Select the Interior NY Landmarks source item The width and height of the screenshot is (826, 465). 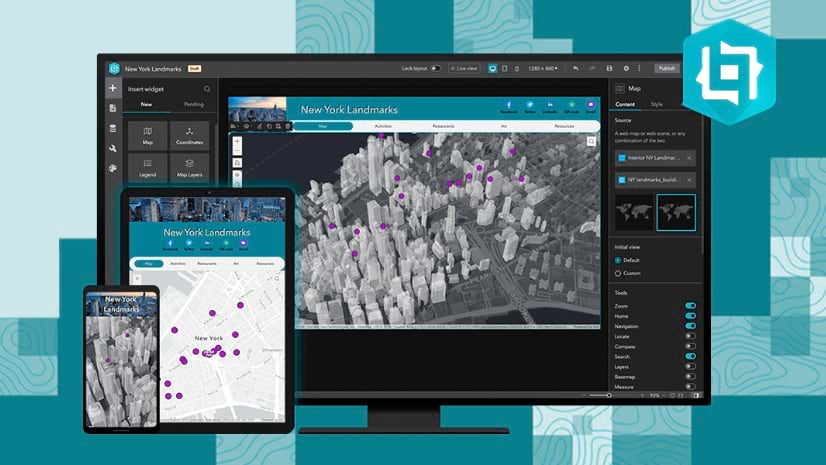click(x=653, y=158)
